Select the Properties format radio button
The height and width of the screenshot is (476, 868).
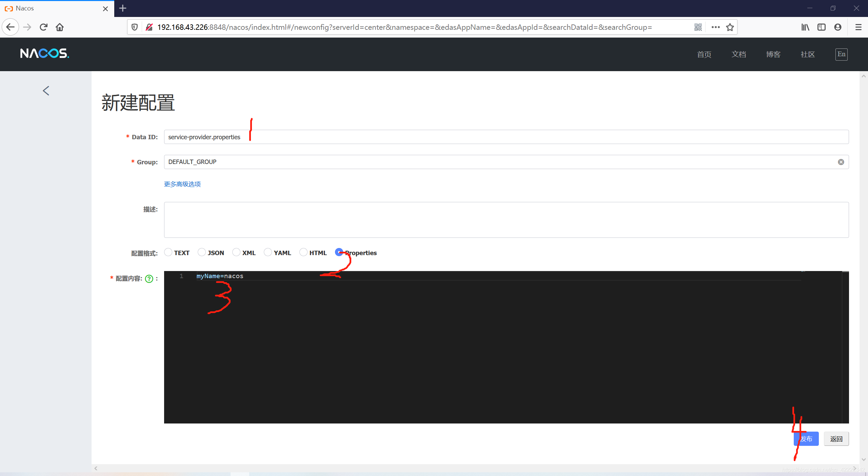pos(339,252)
